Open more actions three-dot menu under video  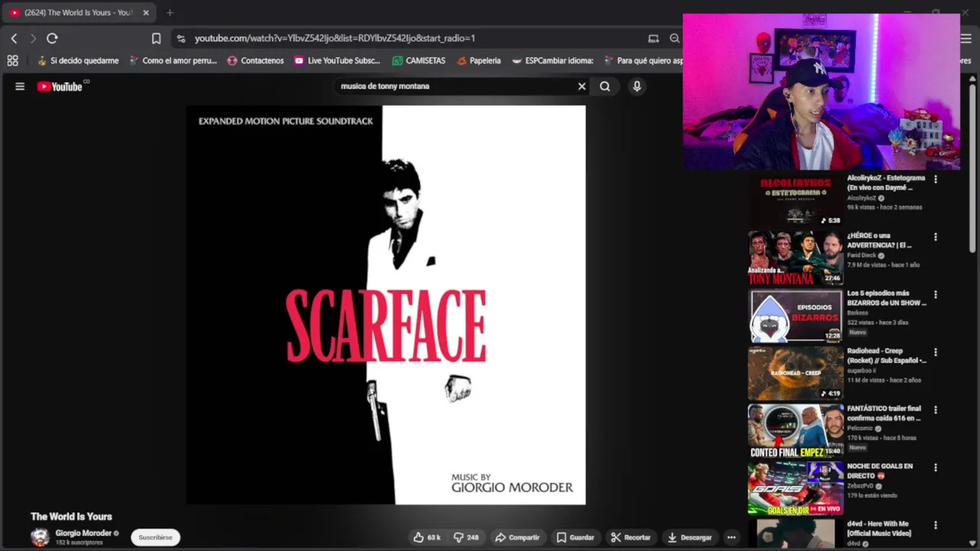(x=731, y=537)
